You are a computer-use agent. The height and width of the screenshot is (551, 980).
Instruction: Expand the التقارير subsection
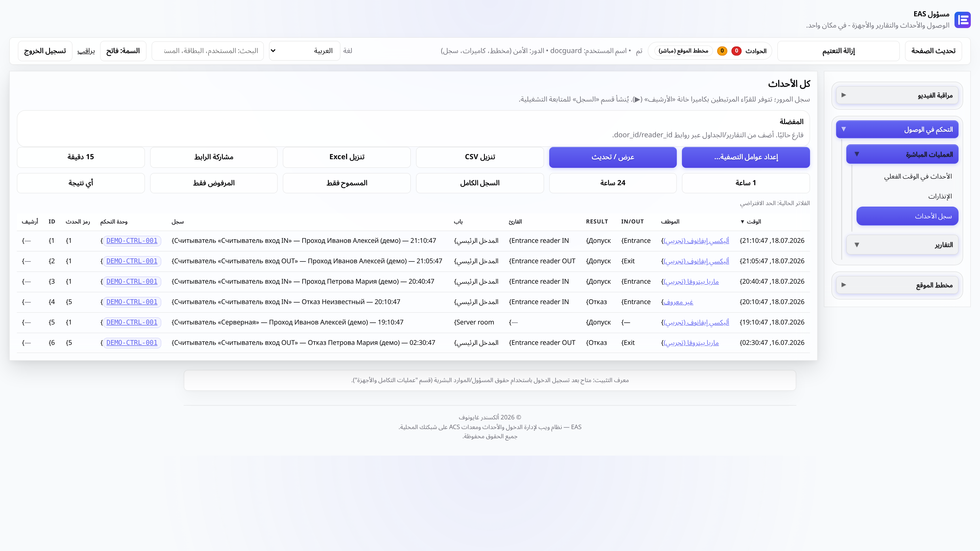click(902, 245)
